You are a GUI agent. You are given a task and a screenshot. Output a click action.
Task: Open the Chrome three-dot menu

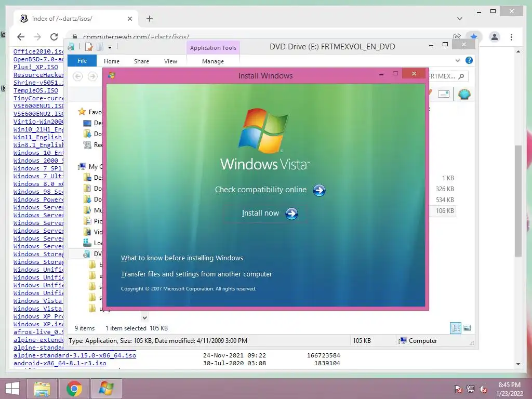(x=511, y=37)
